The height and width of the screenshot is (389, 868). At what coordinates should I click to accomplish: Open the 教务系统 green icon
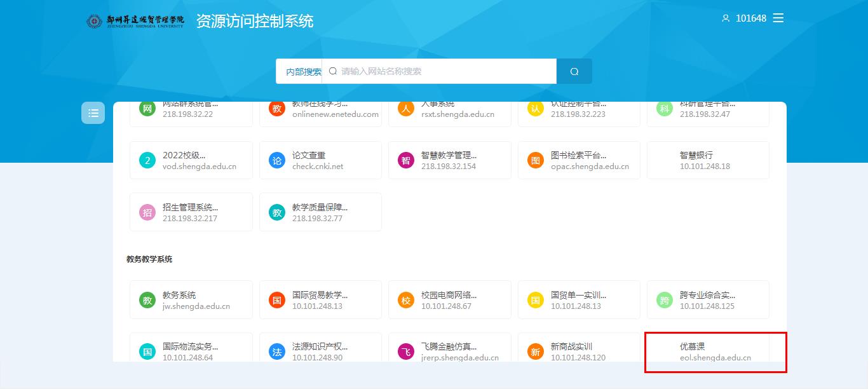[147, 300]
